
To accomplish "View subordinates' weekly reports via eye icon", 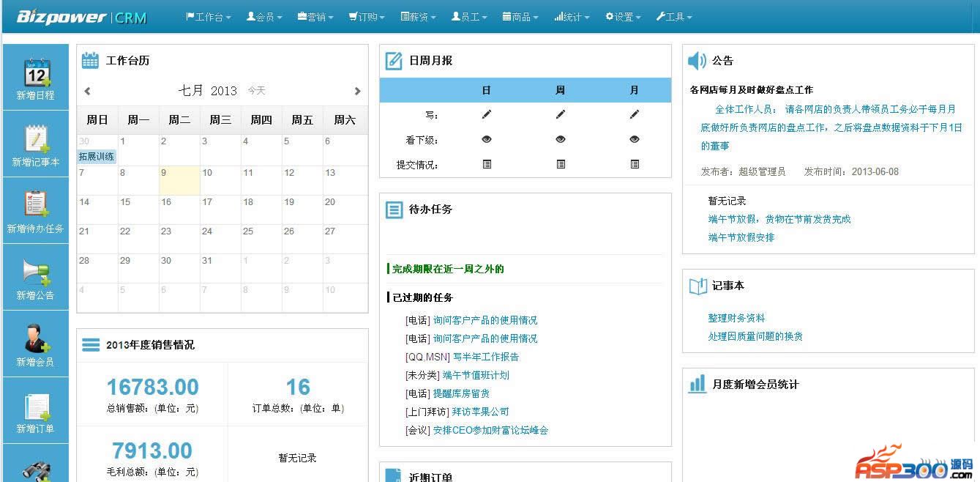I will pyautogui.click(x=561, y=139).
